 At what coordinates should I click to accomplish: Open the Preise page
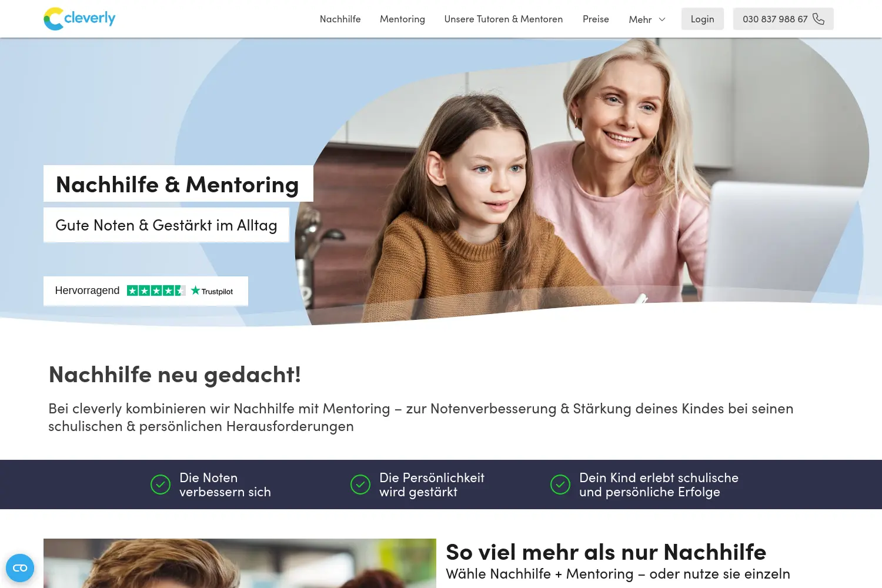point(596,19)
